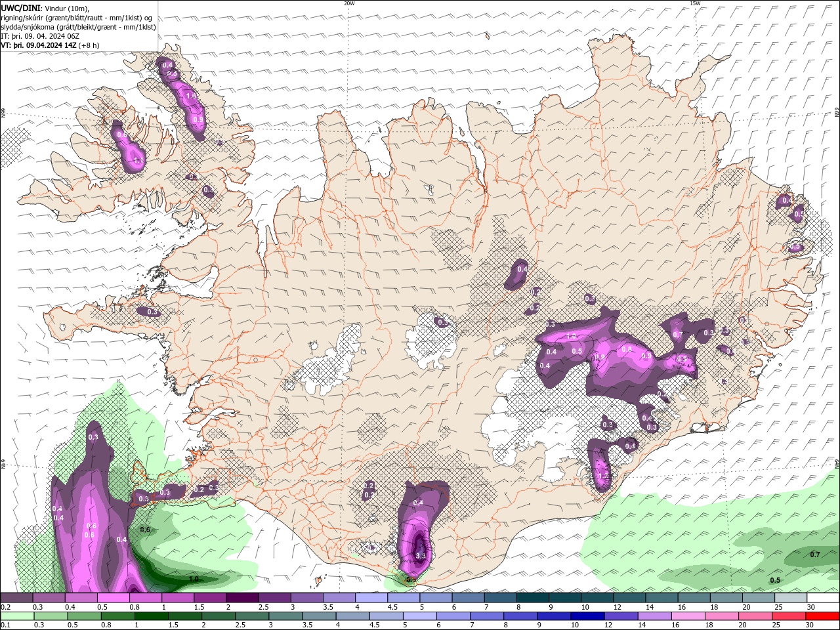Select upper legend swatch between 25 and 30

pos(790,598)
